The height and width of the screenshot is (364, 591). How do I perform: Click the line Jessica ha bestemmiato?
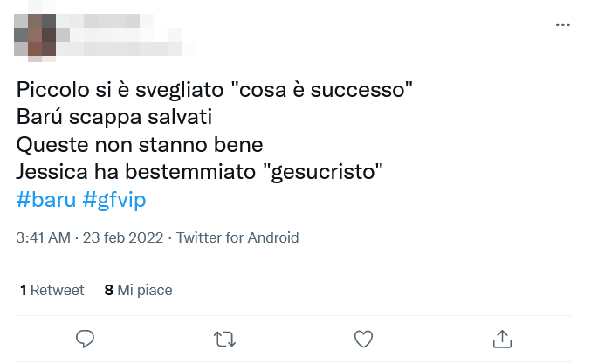(x=131, y=171)
